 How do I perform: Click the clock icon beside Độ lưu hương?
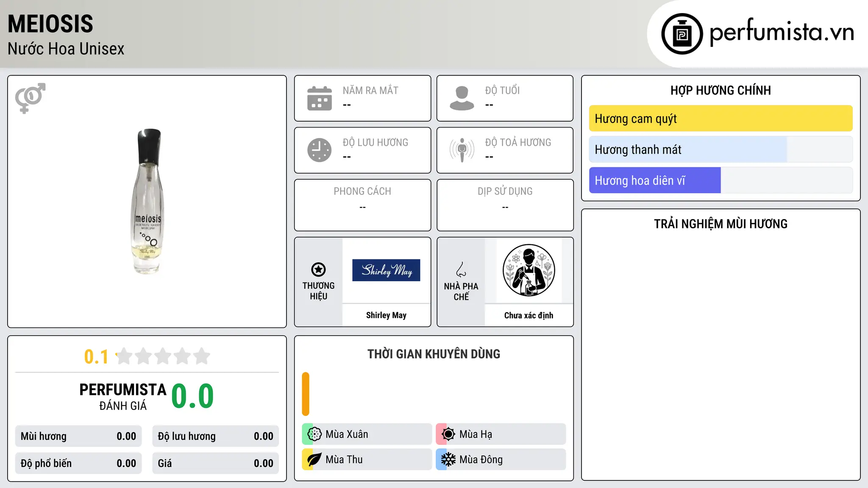[320, 150]
